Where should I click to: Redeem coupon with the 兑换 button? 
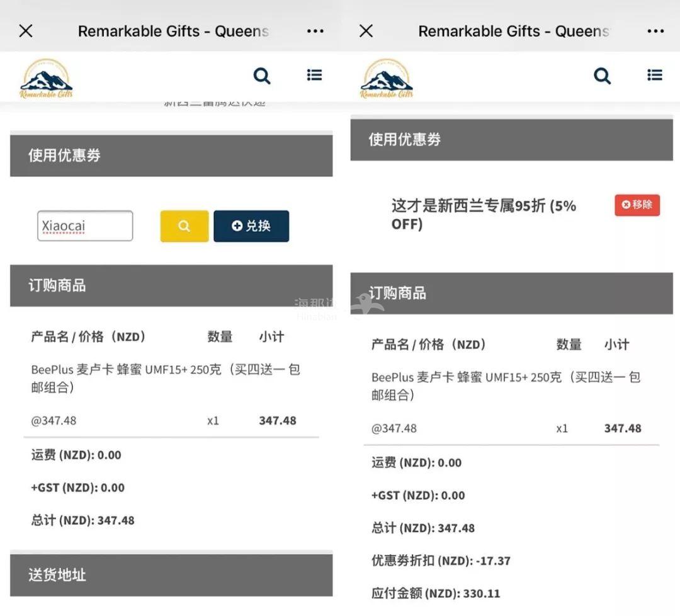coord(251,226)
